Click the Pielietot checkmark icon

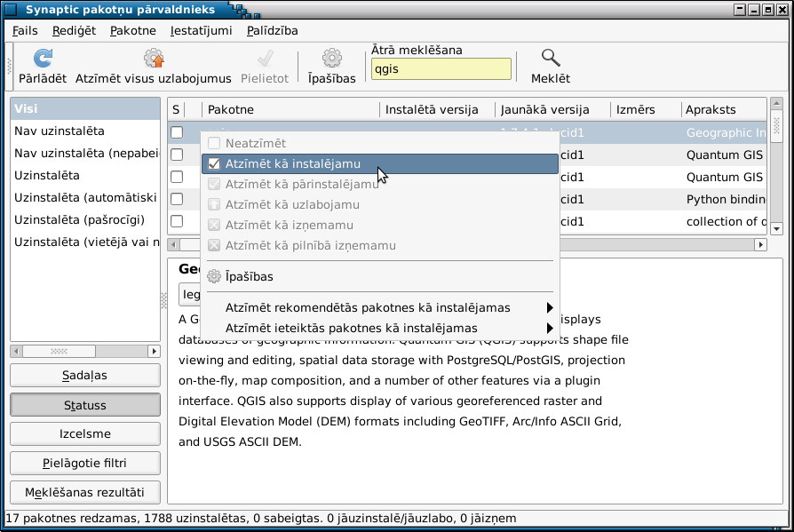[265, 59]
